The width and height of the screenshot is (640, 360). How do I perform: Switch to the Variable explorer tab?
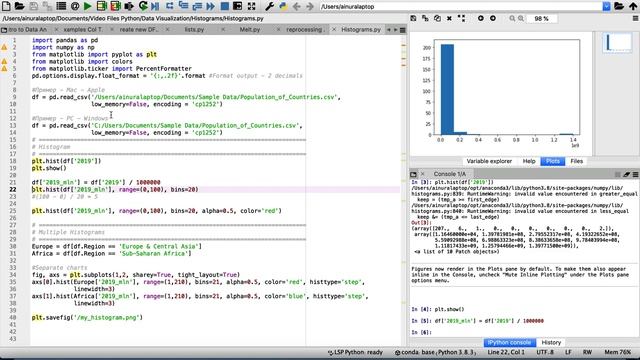tap(489, 161)
